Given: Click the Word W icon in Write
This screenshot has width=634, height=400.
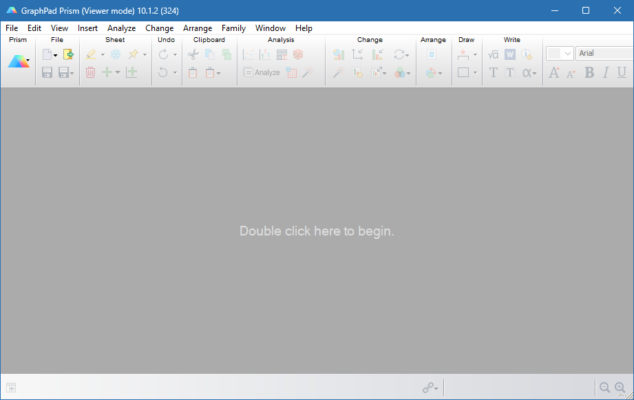Looking at the screenshot, I should pos(510,54).
